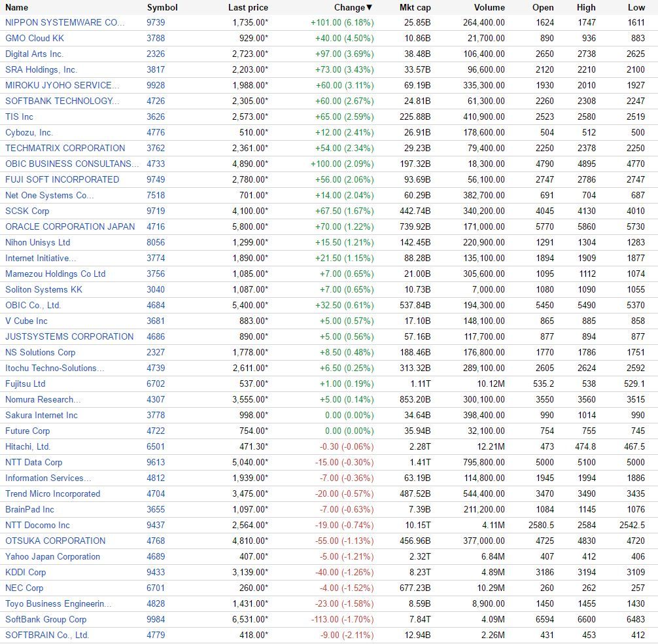Open GMO Cloud KK stock page
Image resolution: width=658 pixels, height=644 pixels.
point(35,38)
